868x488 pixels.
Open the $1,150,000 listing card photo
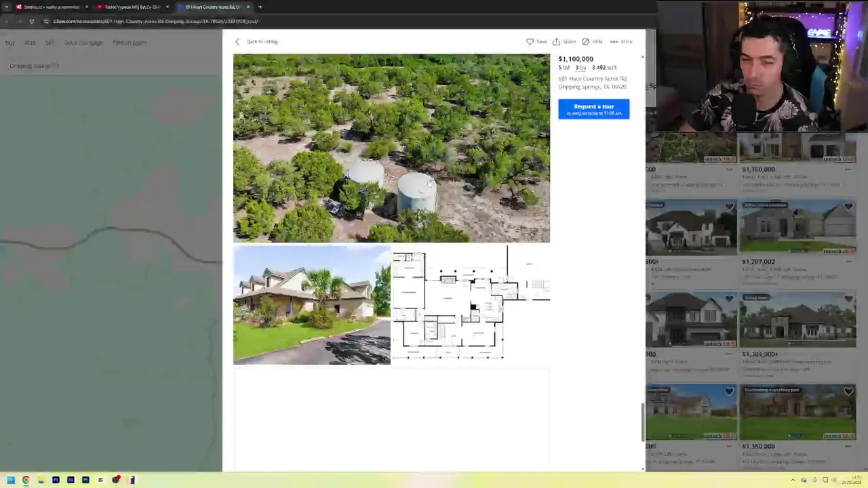tap(797, 148)
